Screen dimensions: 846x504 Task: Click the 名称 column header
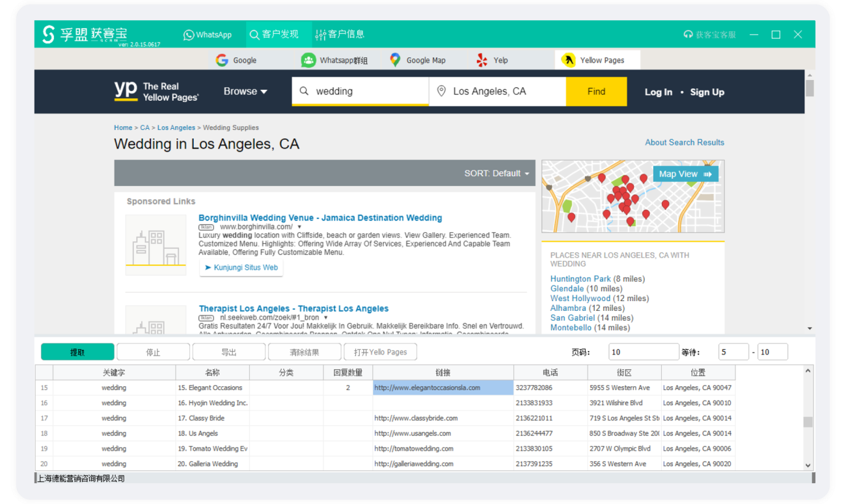tap(213, 372)
